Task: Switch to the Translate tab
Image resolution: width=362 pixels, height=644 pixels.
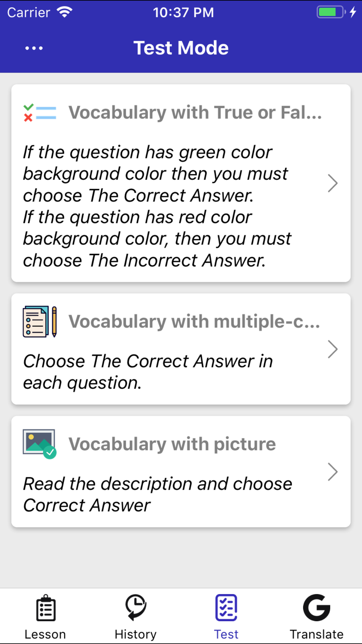Action: point(317,616)
